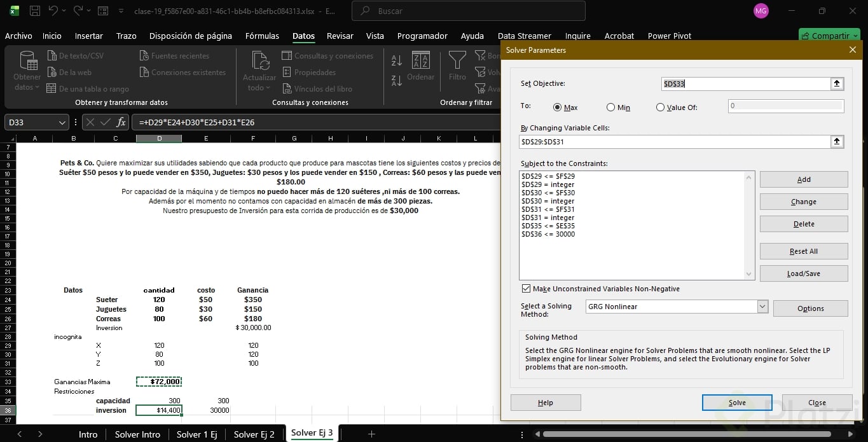This screenshot has height=442, width=868.
Task: Select the Min radio button
Action: (610, 107)
